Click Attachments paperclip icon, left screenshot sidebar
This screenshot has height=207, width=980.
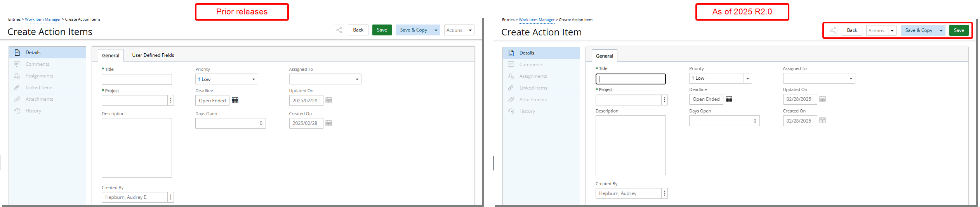[x=17, y=99]
